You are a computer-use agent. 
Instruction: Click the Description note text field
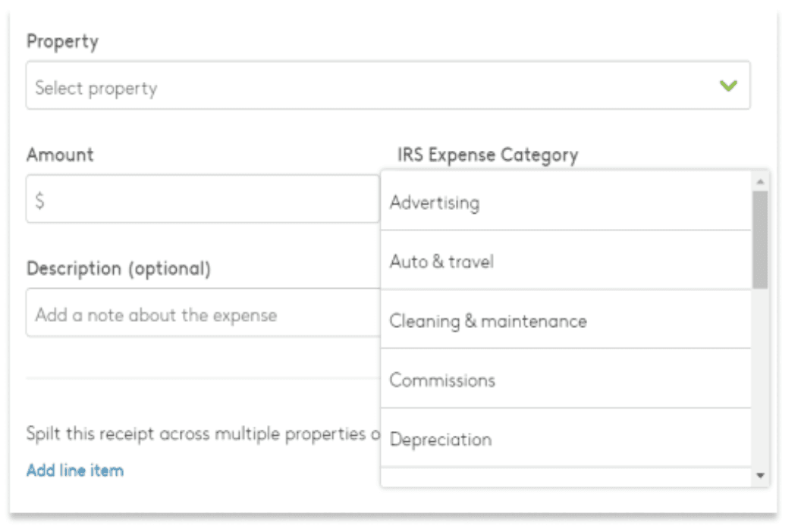click(203, 314)
